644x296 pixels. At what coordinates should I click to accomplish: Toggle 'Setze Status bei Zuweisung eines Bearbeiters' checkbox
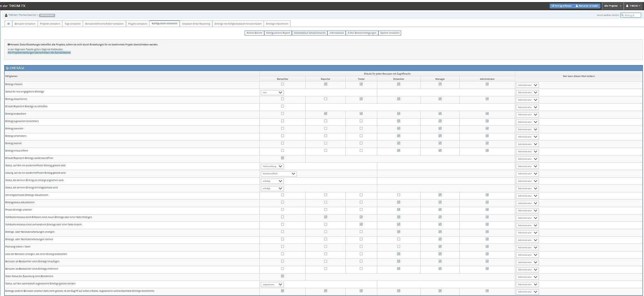(283, 276)
